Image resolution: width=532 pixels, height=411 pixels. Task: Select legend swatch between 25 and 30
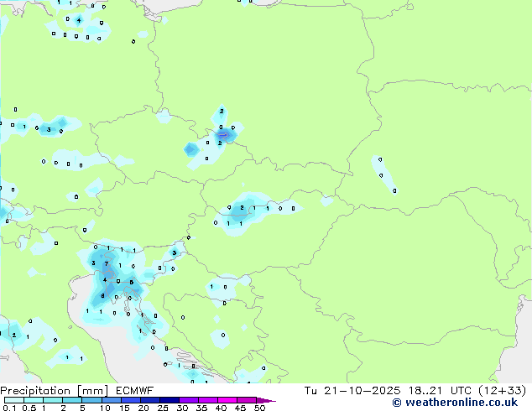170,400
